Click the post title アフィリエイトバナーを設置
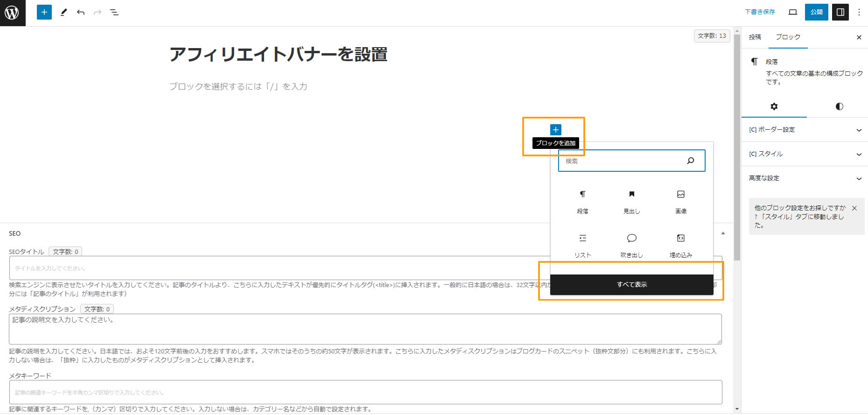The width and height of the screenshot is (868, 415). coord(278,55)
